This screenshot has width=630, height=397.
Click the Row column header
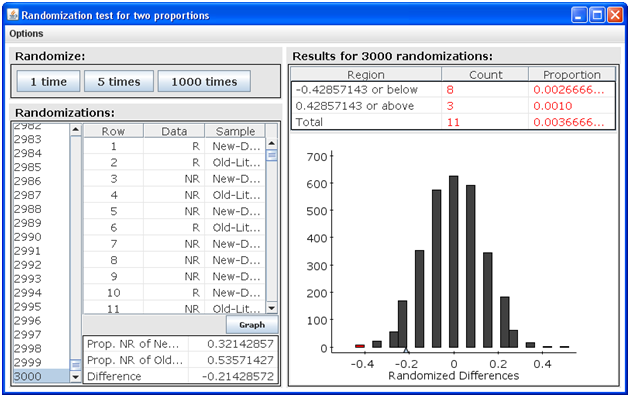pos(113,131)
